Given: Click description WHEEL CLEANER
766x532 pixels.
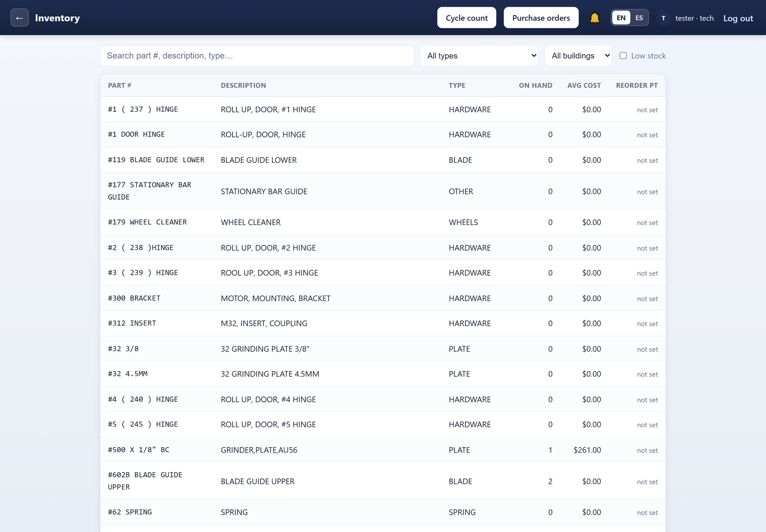Looking at the screenshot, I should coord(250,222).
